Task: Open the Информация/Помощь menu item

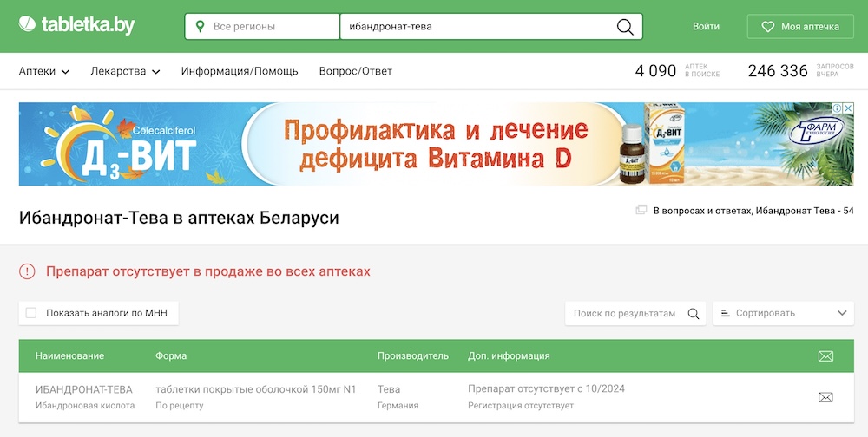Action: [240, 71]
